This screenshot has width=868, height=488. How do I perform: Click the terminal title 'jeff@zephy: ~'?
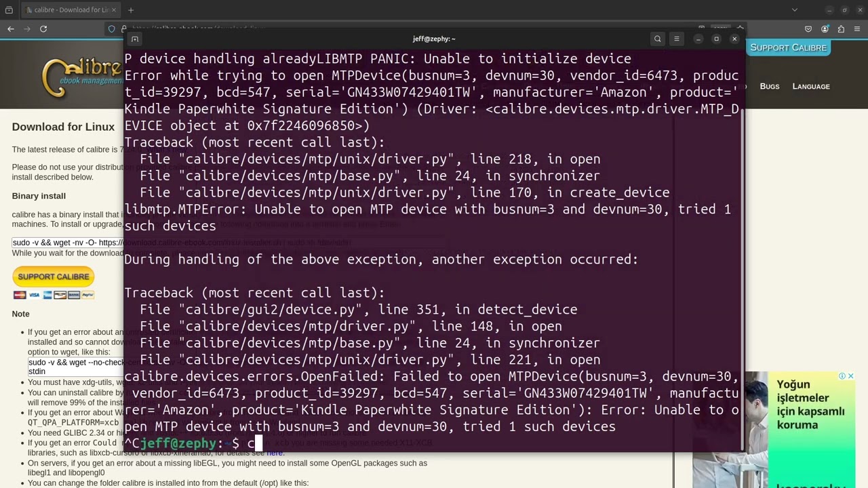coord(434,39)
